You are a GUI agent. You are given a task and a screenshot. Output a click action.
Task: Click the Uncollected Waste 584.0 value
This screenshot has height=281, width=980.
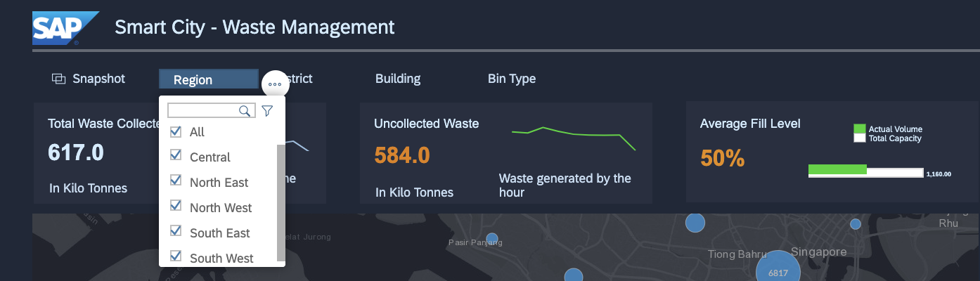click(401, 155)
